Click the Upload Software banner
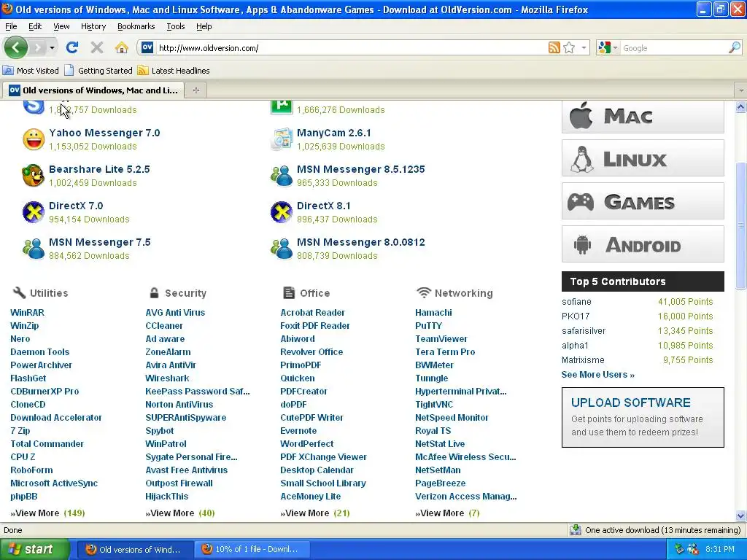The height and width of the screenshot is (560, 747). [643, 417]
